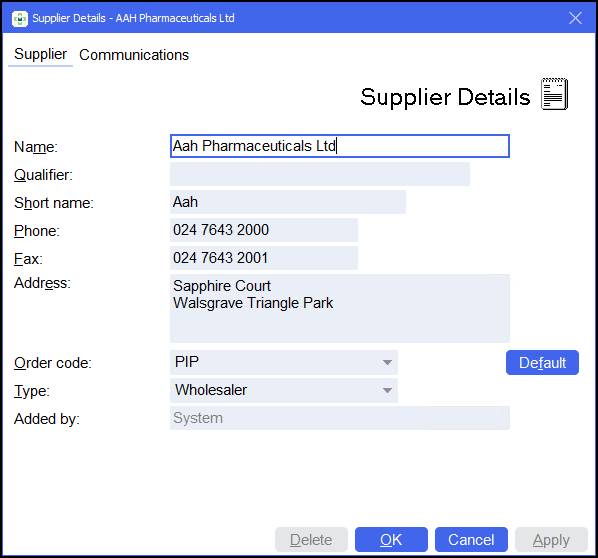Click the greyed-out Apply button
The width and height of the screenshot is (598, 558).
point(551,539)
